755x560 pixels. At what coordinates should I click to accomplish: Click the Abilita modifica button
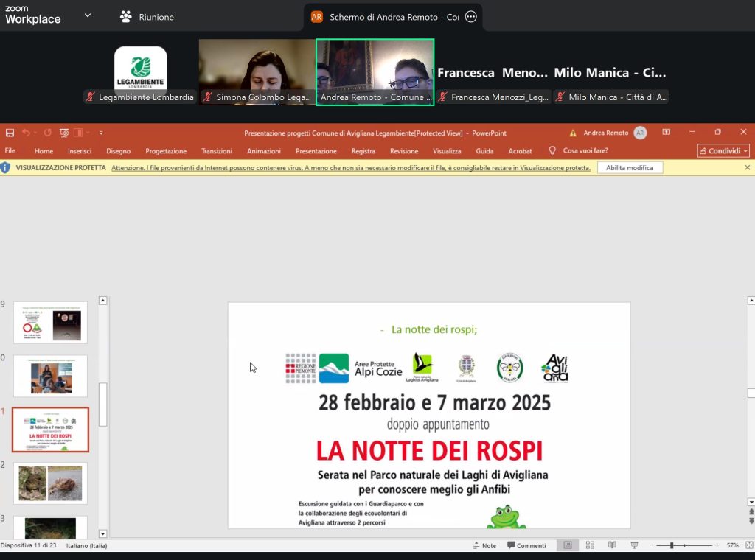[630, 168]
